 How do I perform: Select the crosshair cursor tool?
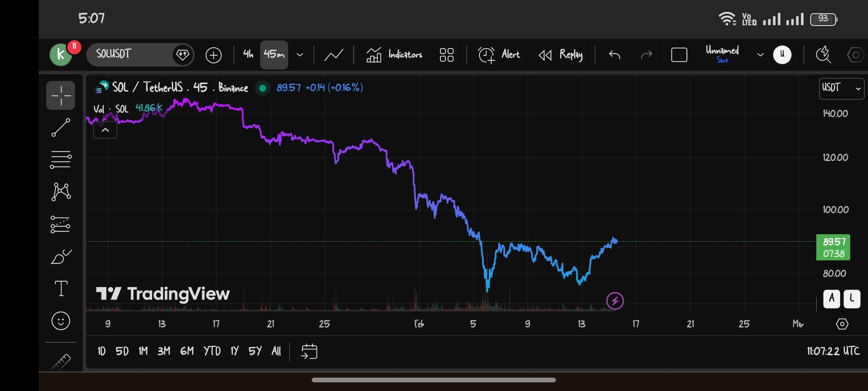(60, 96)
